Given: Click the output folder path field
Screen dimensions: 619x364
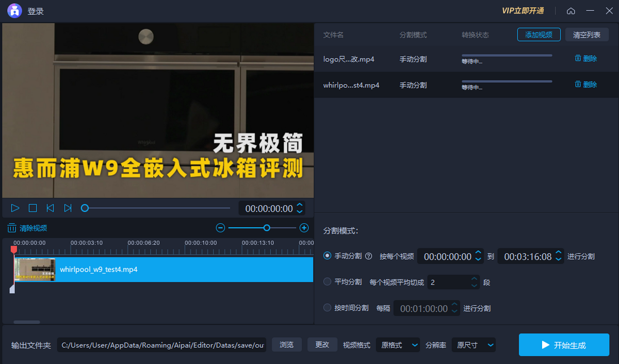Looking at the screenshot, I should pyautogui.click(x=162, y=345).
